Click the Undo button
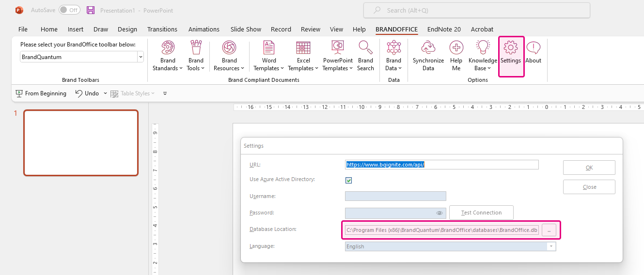Screen dimensions: 644x275 (x=87, y=93)
